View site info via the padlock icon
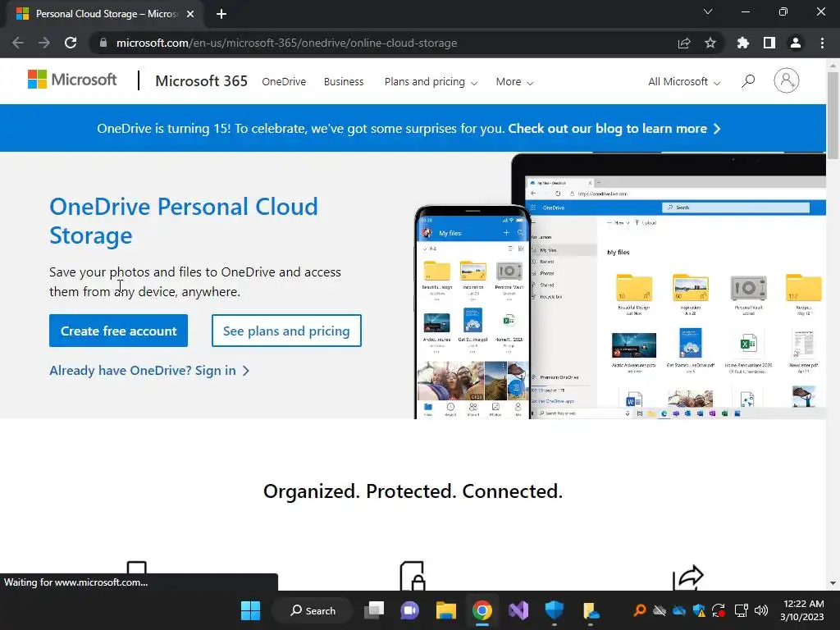This screenshot has height=630, width=840. (x=103, y=43)
